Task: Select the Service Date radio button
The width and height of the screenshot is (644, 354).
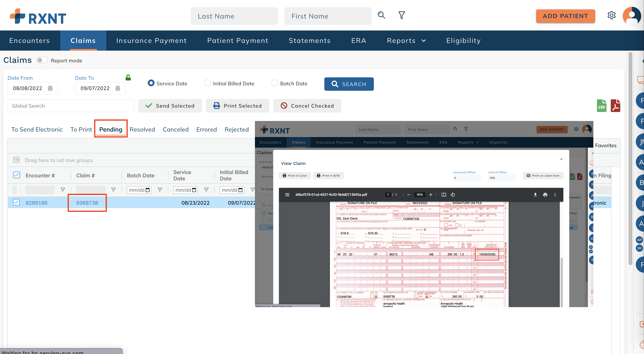Action: (x=151, y=83)
